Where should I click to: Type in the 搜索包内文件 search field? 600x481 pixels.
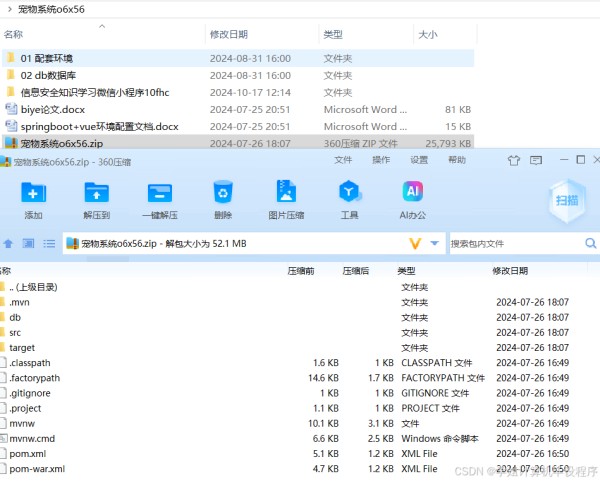pyautogui.click(x=512, y=243)
